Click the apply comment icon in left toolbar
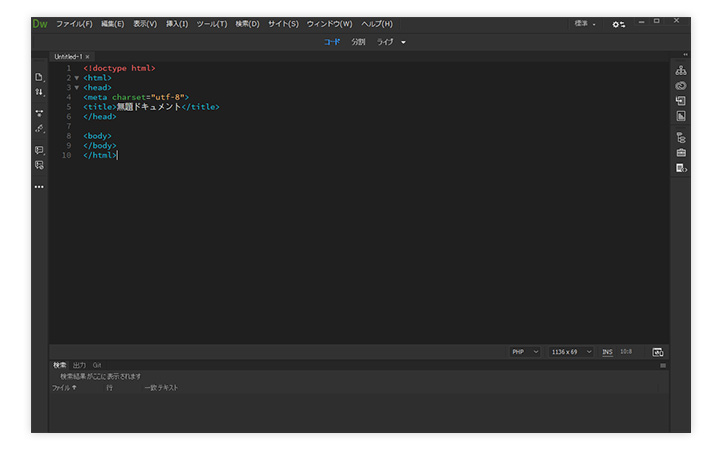Image resolution: width=720 pixels, height=450 pixels. (39, 150)
